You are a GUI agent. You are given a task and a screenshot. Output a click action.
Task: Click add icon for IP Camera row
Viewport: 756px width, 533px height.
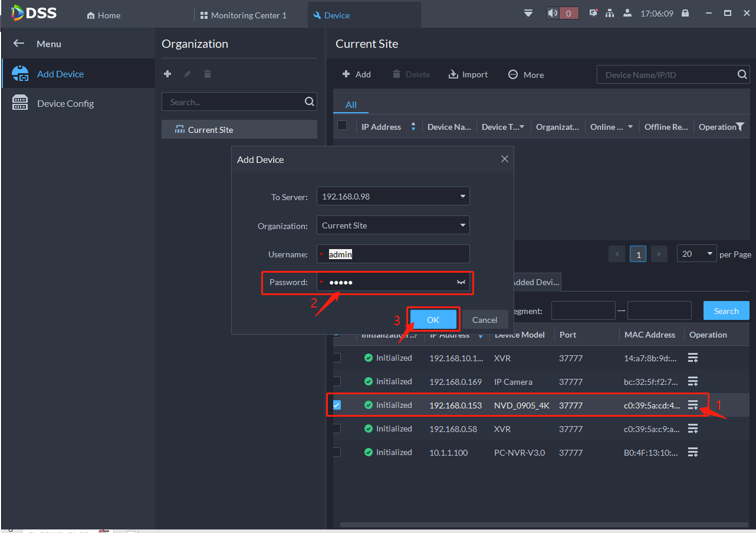[x=693, y=381]
